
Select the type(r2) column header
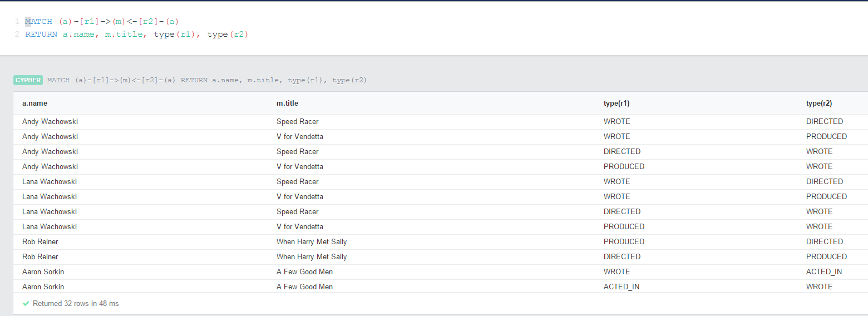point(819,103)
